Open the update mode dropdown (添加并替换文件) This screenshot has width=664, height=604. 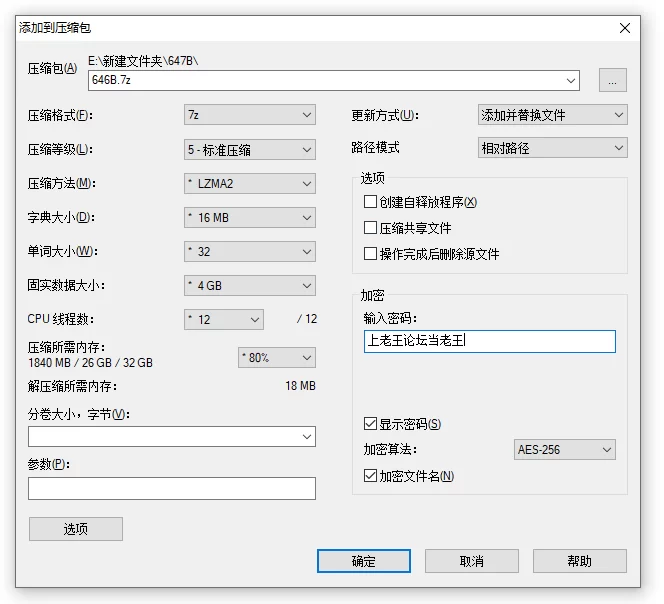[553, 115]
